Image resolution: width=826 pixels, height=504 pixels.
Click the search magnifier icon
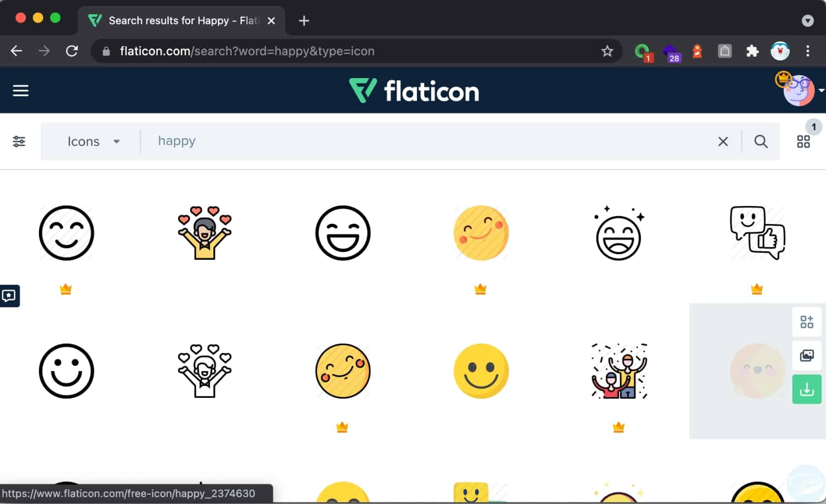click(761, 141)
